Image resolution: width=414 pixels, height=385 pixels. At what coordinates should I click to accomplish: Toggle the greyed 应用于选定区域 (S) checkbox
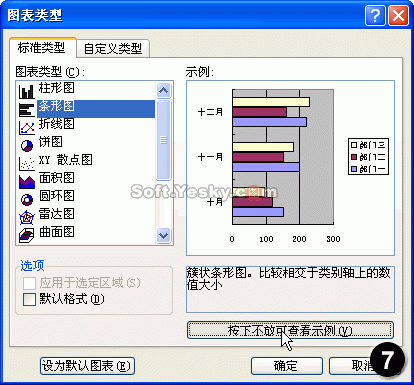[x=29, y=283]
